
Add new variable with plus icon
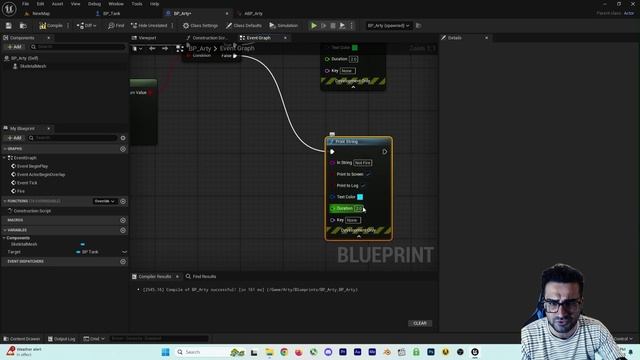point(123,230)
